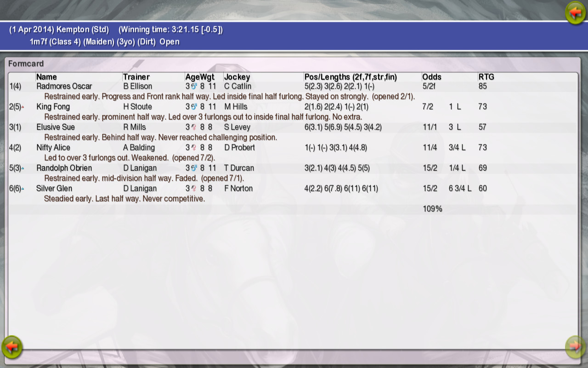The height and width of the screenshot is (368, 588).
Task: Click the female gender symbol beside Silver Glen
Action: [194, 188]
